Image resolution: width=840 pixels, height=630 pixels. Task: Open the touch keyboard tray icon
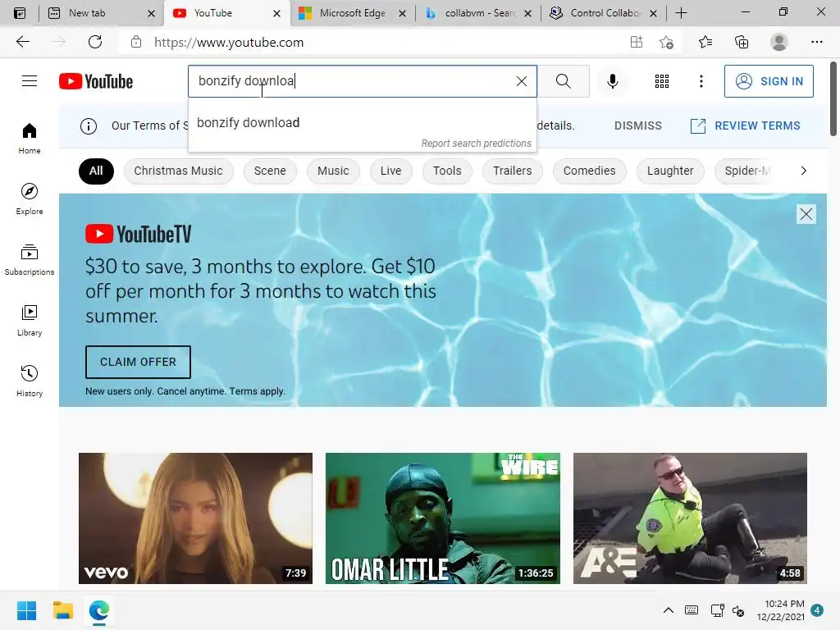(x=691, y=610)
